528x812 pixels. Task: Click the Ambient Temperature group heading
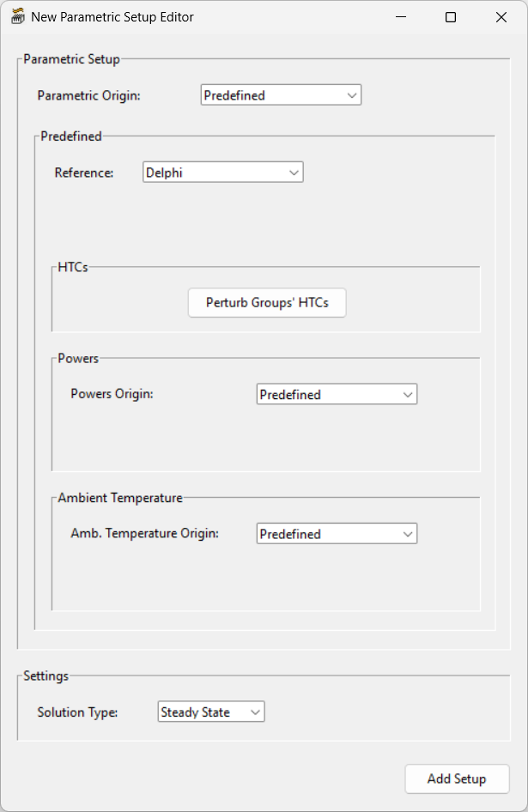coord(120,498)
